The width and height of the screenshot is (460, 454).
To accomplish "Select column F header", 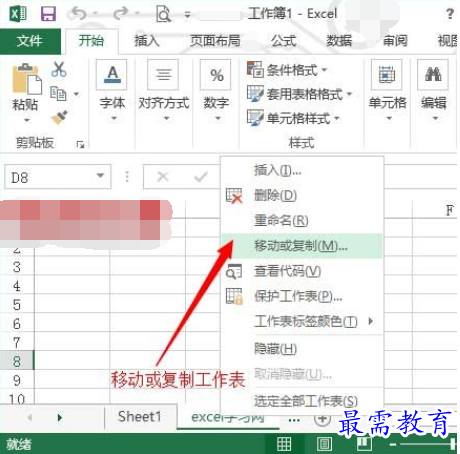I will point(435,210).
